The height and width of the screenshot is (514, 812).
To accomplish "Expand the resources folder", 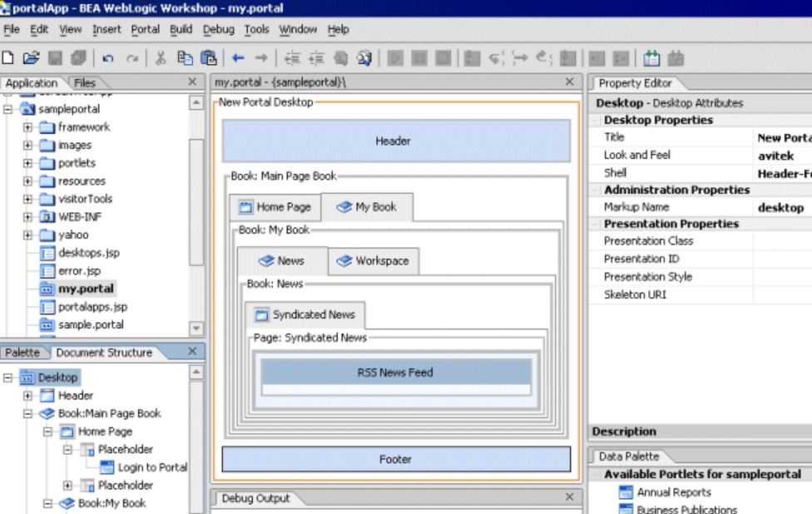I will click(28, 181).
